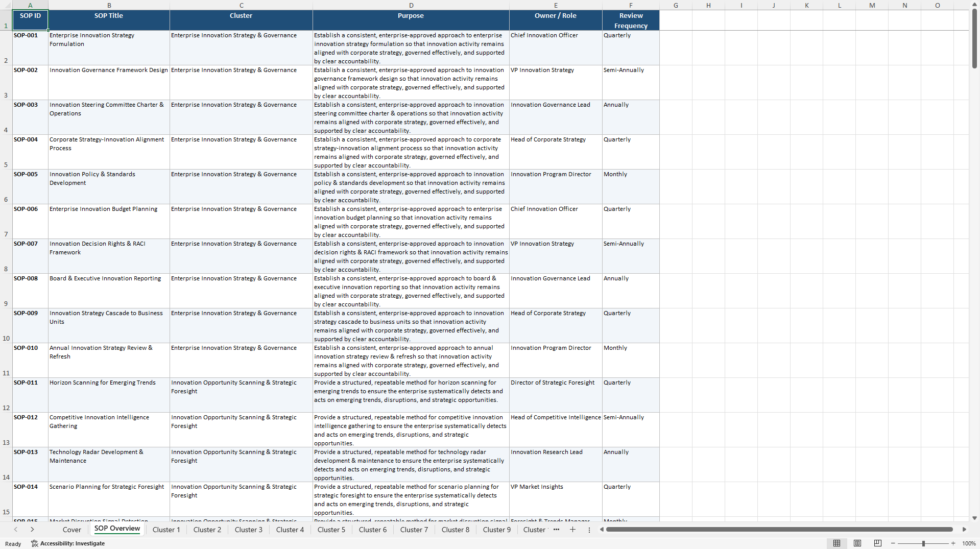Screen dimensions: 980x549
Task: Select Semi-Annually cell in SOP-012 row
Action: [631, 429]
